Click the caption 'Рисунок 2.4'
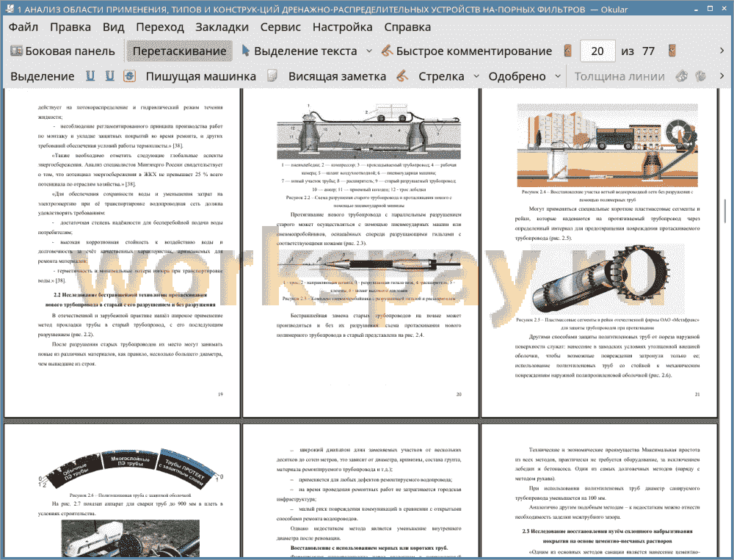Screen dimensions: 734x560 click(x=607, y=195)
